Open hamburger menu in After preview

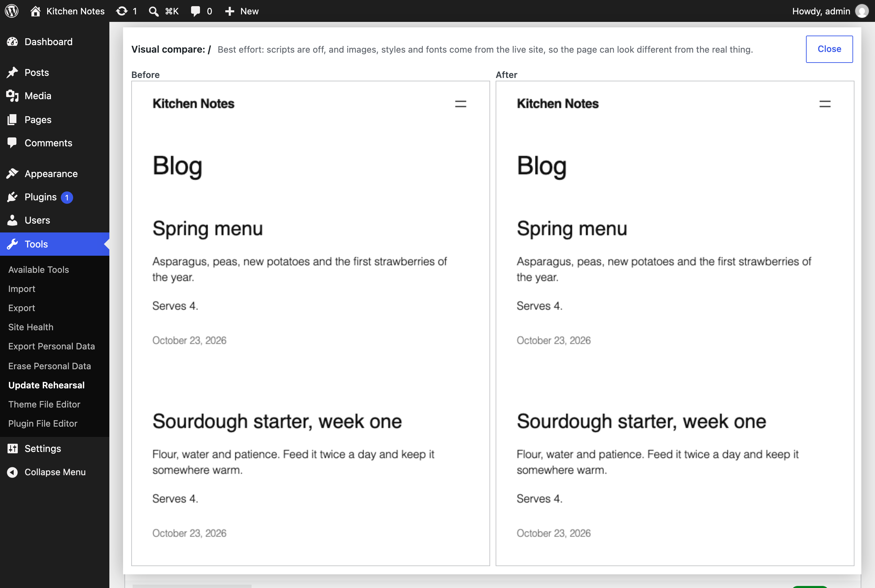(825, 104)
